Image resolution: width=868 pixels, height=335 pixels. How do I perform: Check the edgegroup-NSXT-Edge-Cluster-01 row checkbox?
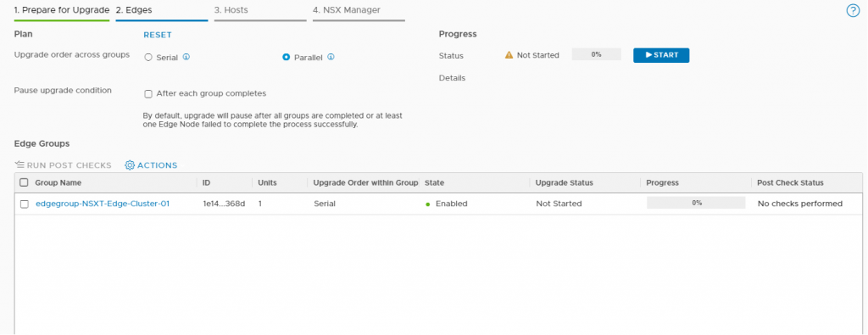point(25,204)
